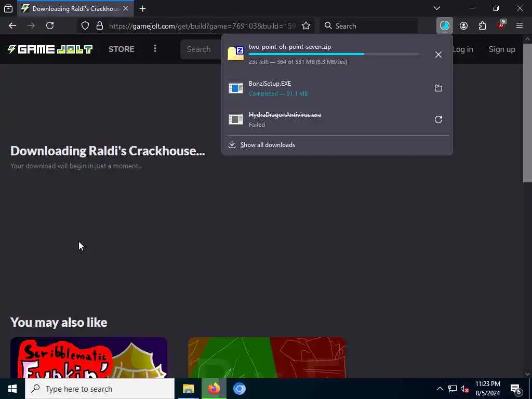532x399 pixels.
Task: Open the Firefox View button
Action: (8, 8)
